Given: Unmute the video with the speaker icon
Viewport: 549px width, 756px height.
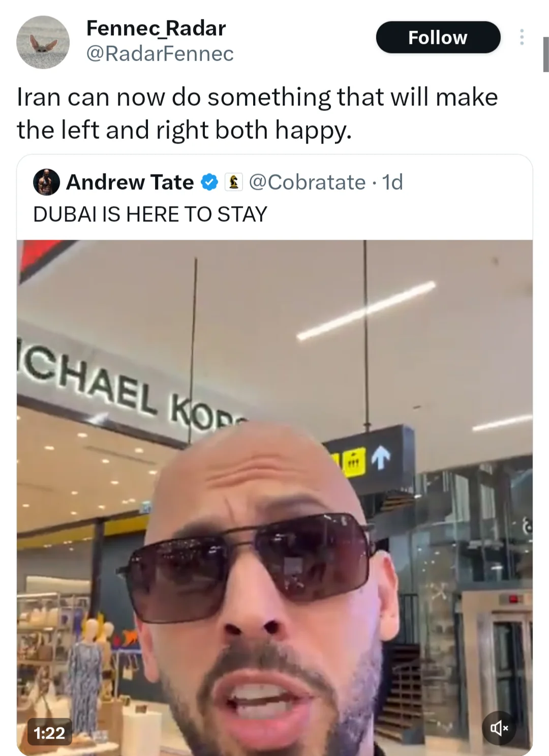Looking at the screenshot, I should click(x=499, y=728).
